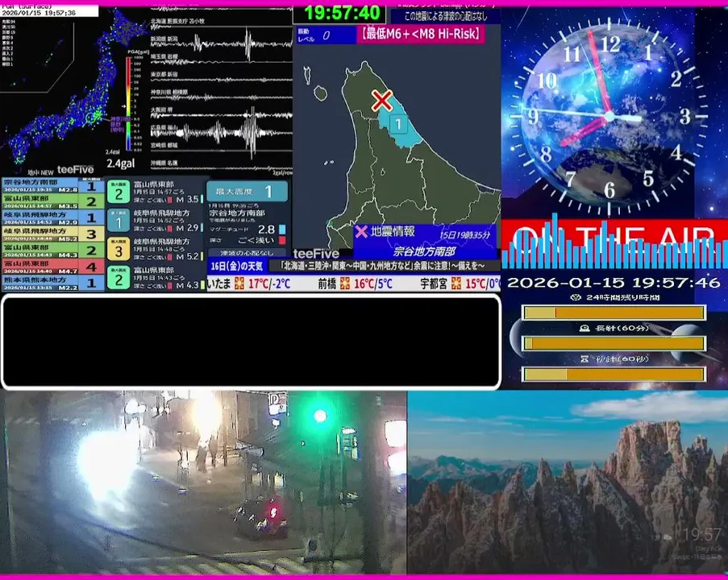Click the PGA[gal] color scale bar
The height and width of the screenshot is (580, 728).
[128, 103]
